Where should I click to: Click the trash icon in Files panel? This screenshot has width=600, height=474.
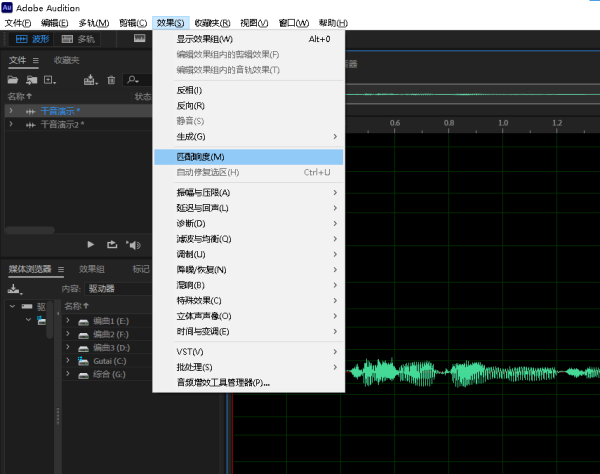tap(111, 80)
